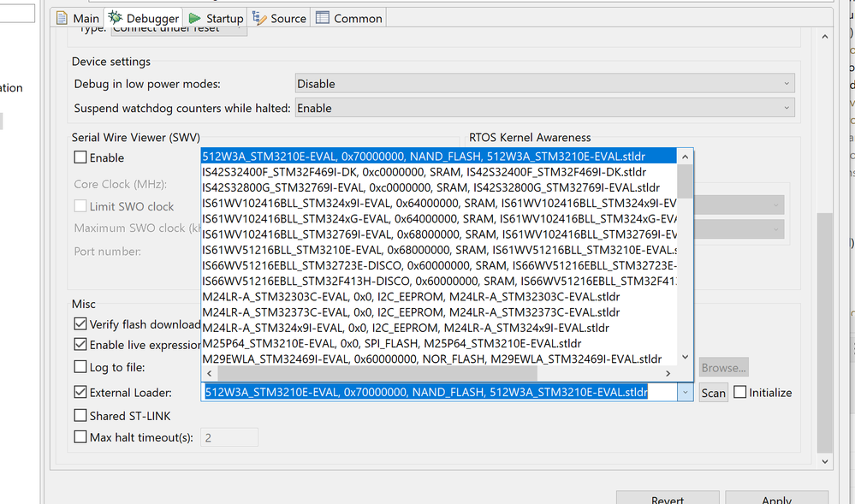The height and width of the screenshot is (504, 855).
Task: Click the loader list scroll left arrow
Action: [x=210, y=374]
